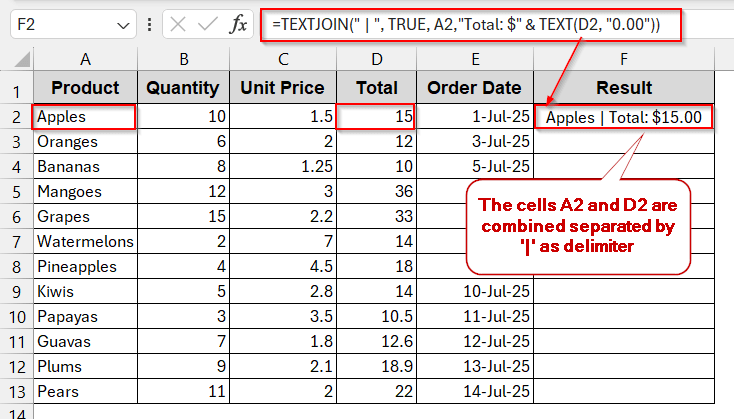
Task: Click the Total value 18.9 for Plums
Action: point(375,366)
